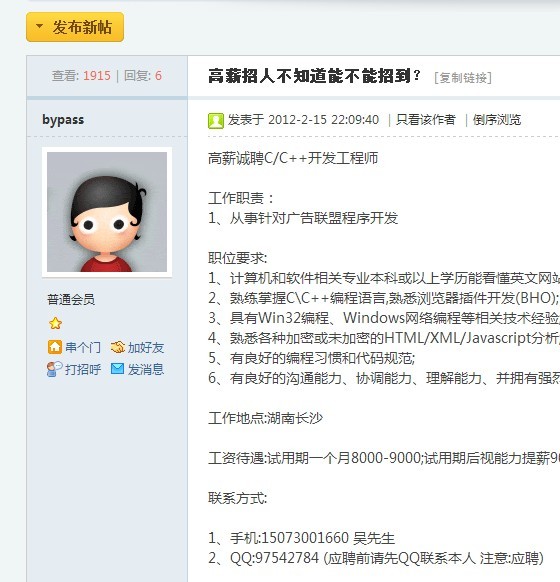Click the gold star rank icon

pyautogui.click(x=55, y=323)
